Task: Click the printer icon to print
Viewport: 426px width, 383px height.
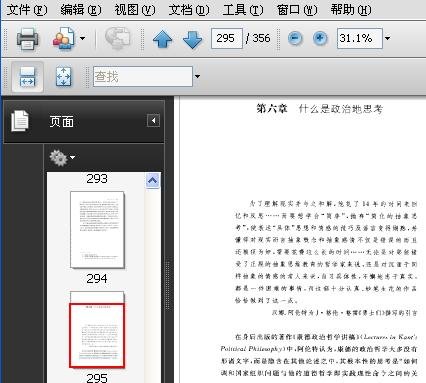Action: coord(27,39)
